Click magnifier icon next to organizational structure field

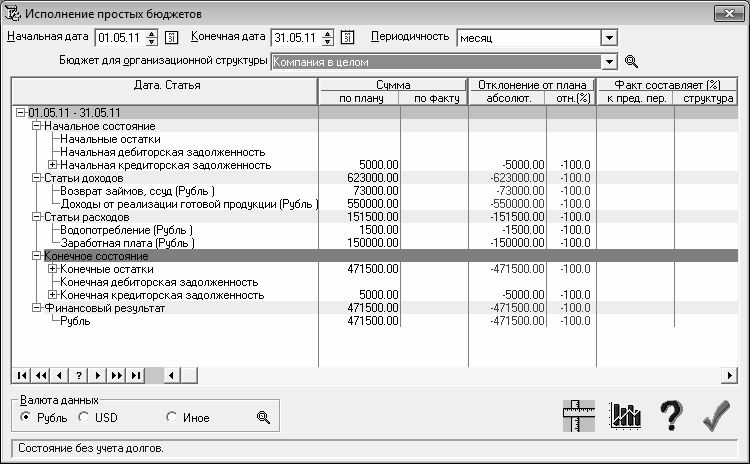pos(630,61)
